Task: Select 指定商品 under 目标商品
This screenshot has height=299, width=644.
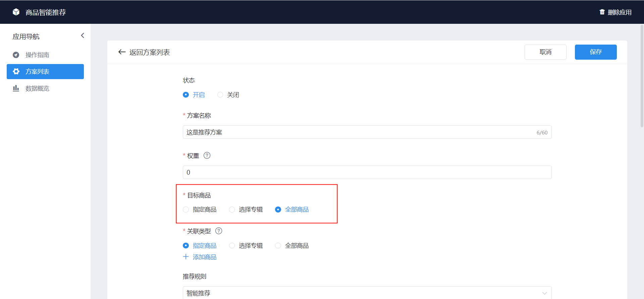Action: [186, 210]
